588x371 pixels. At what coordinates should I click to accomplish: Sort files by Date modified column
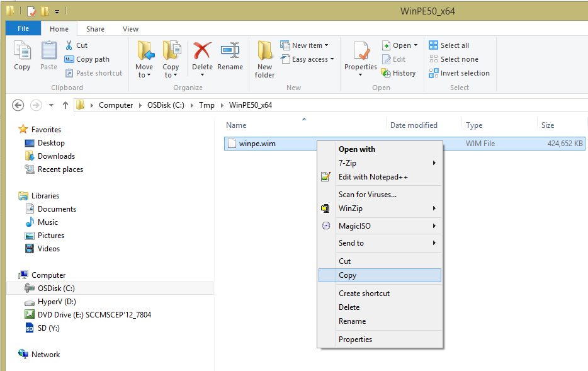coord(414,125)
